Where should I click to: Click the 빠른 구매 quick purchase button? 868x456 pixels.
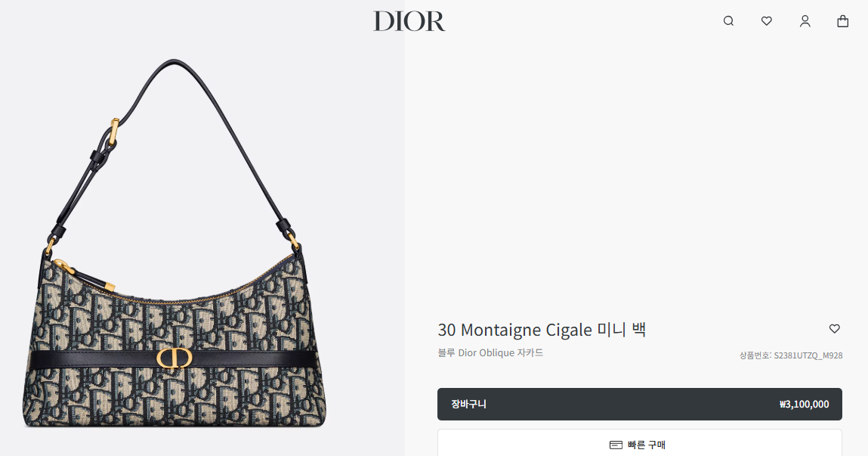[x=639, y=445]
